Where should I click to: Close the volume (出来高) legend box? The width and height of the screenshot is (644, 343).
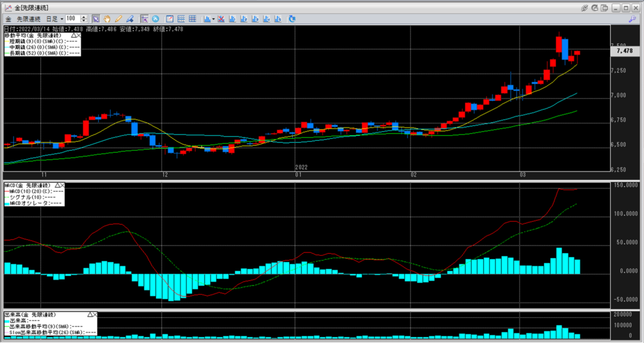[x=94, y=313]
